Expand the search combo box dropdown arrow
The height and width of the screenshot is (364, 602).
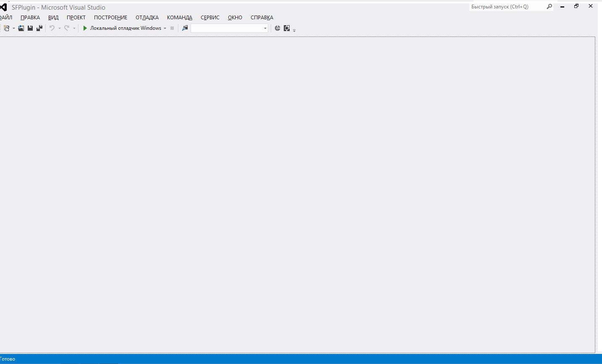pos(265,29)
